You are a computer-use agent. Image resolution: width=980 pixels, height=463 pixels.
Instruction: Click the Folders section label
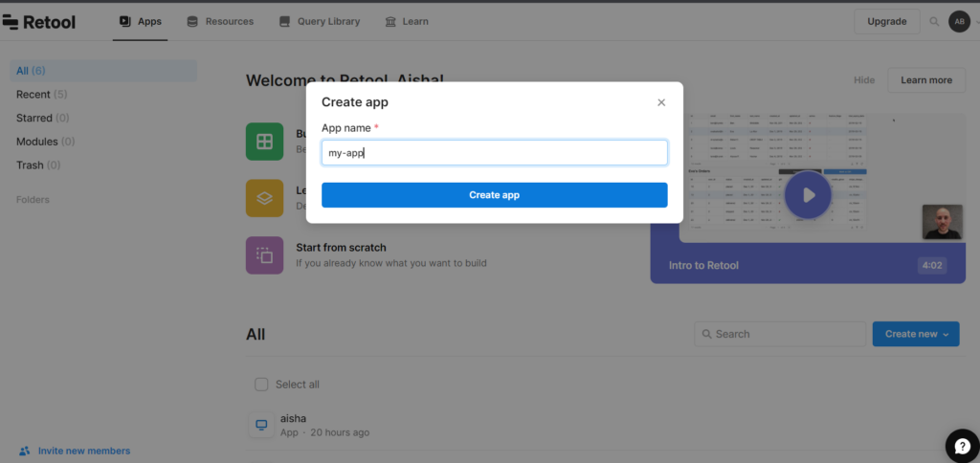coord(33,200)
